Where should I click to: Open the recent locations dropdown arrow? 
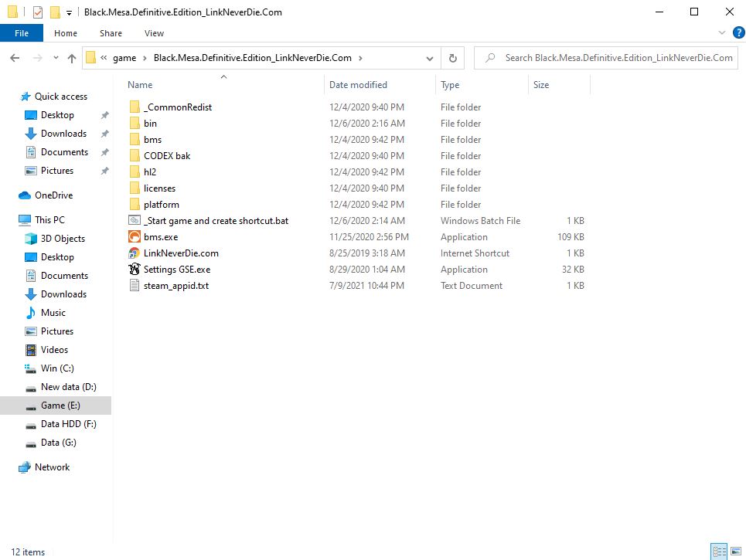click(56, 58)
